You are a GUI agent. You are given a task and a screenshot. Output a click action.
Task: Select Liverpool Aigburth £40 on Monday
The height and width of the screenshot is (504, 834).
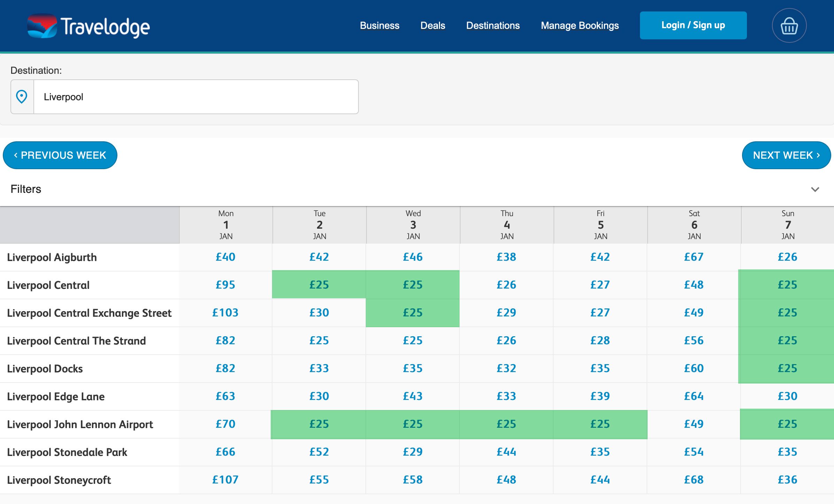(225, 257)
